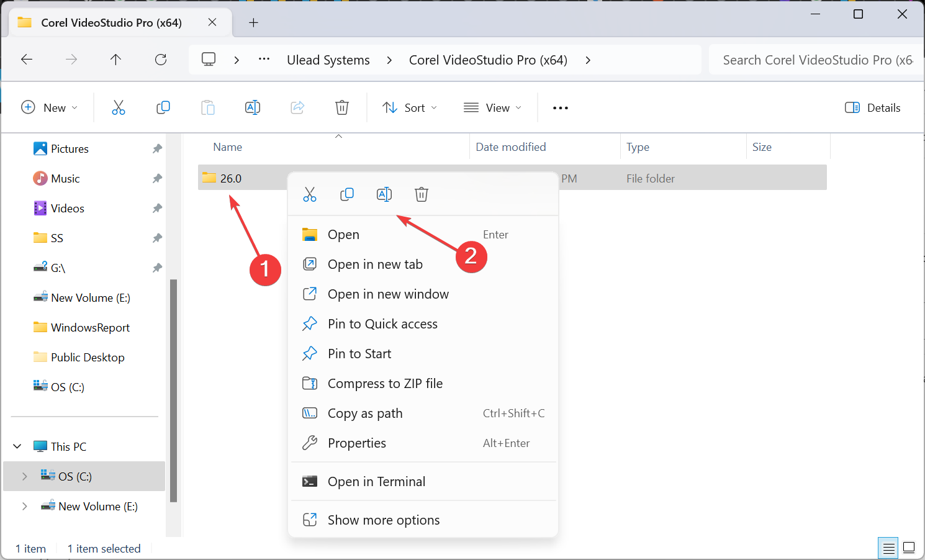Expand OS (C:) under This PC

[24, 476]
